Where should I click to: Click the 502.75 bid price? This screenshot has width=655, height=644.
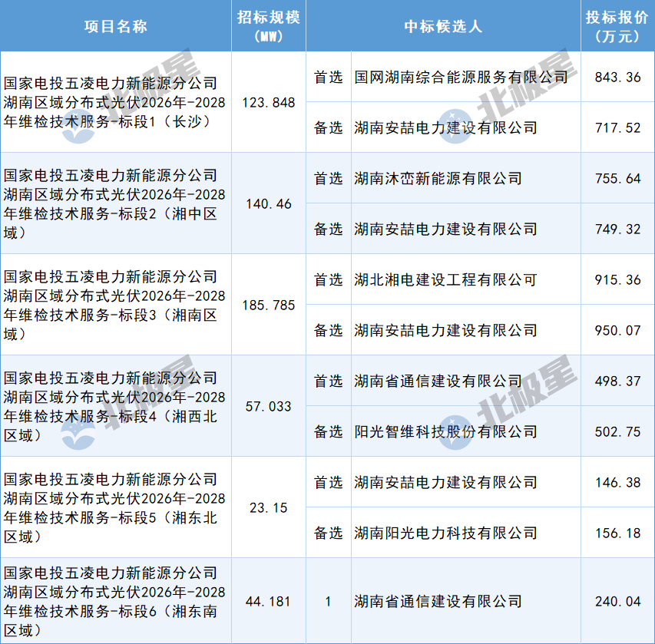(618, 431)
